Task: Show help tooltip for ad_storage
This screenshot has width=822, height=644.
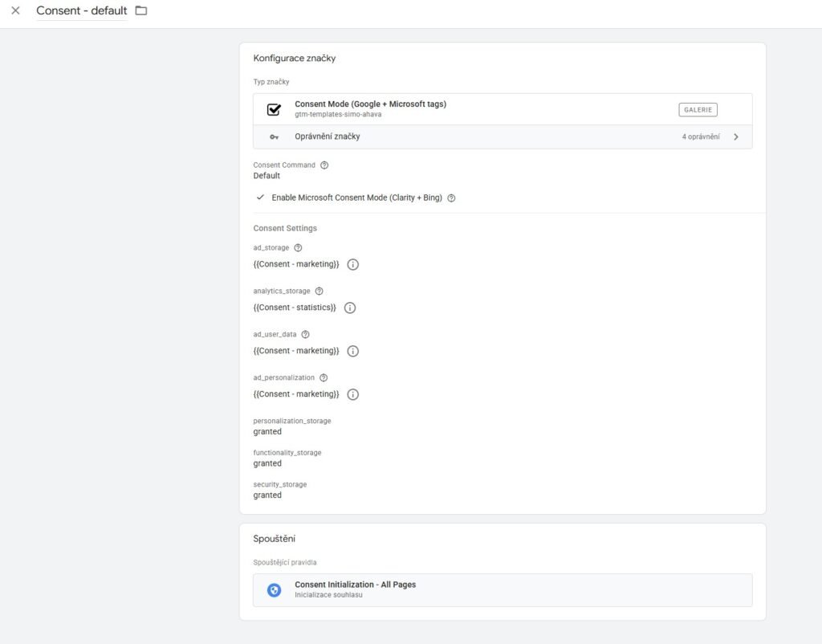Action: tap(298, 248)
